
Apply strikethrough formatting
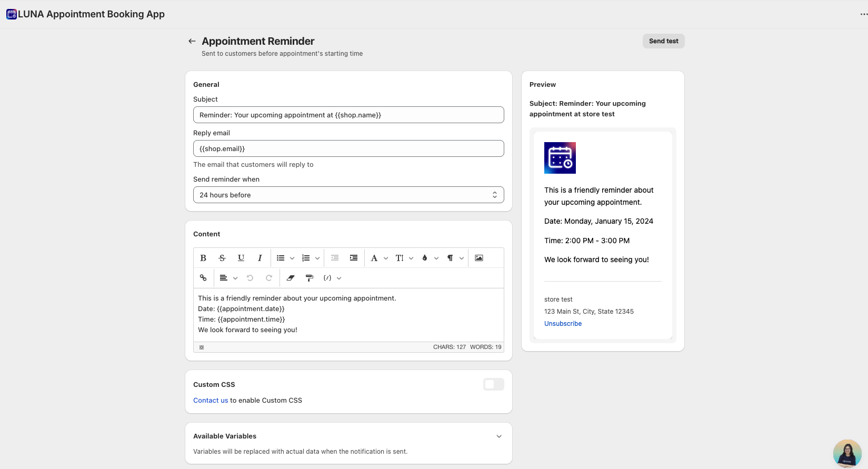222,258
